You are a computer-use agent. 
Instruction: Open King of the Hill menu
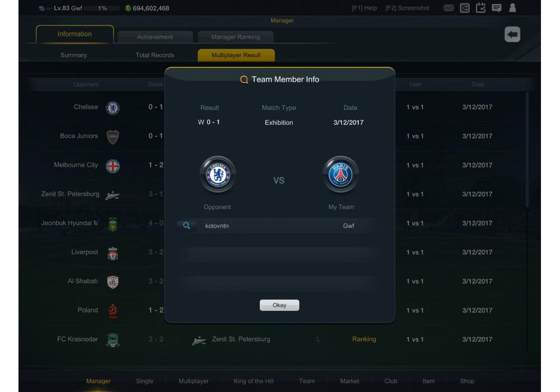pos(254,381)
